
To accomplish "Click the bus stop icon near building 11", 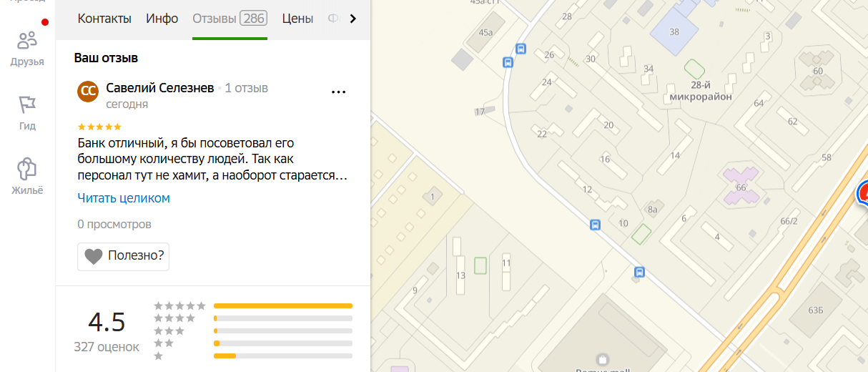I will 639,272.
